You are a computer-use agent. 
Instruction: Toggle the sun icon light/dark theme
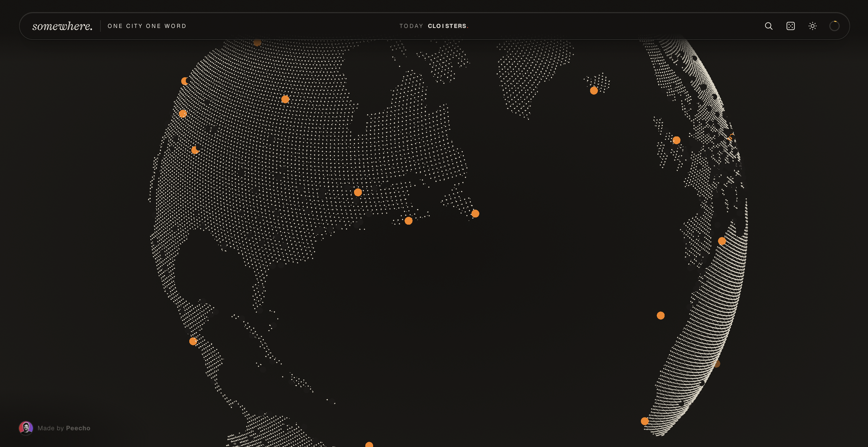coord(812,26)
